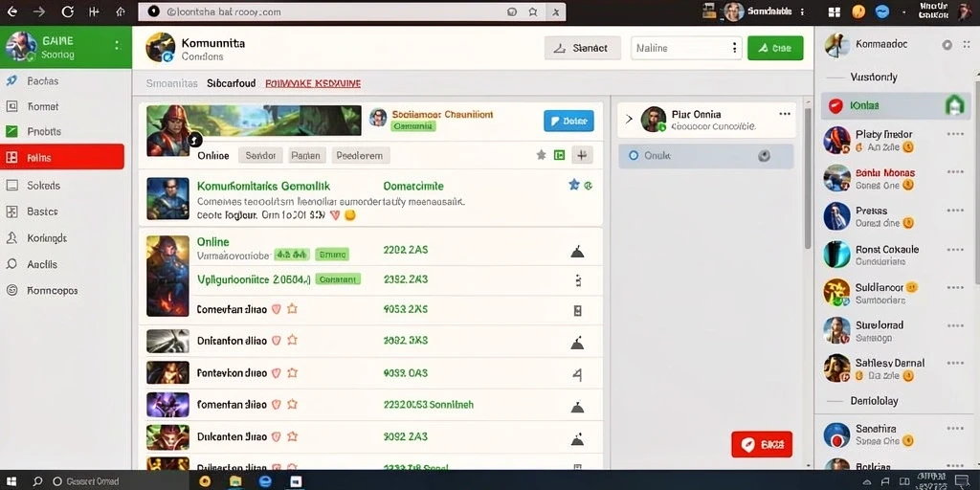Click the green Ciae button

[x=775, y=48]
